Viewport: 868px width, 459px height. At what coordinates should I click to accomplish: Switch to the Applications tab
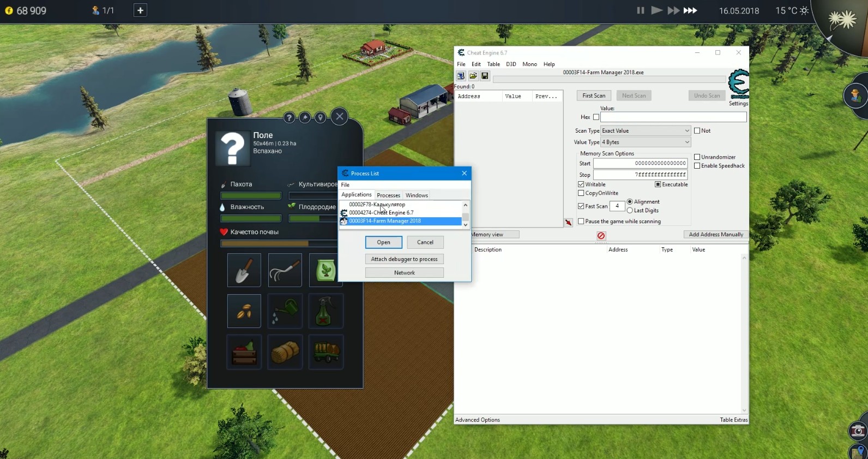coord(357,195)
